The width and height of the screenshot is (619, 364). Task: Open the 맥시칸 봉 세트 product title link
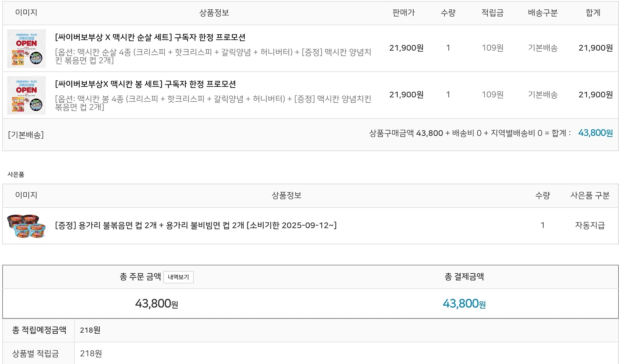tap(145, 84)
